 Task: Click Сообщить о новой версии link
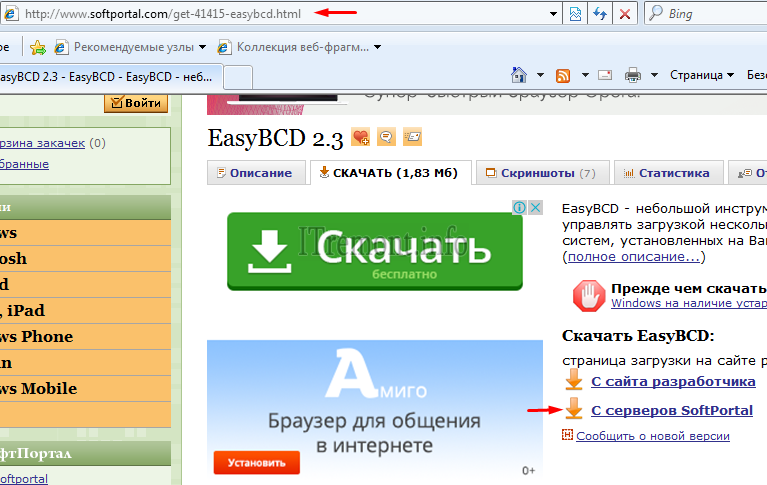tap(653, 436)
